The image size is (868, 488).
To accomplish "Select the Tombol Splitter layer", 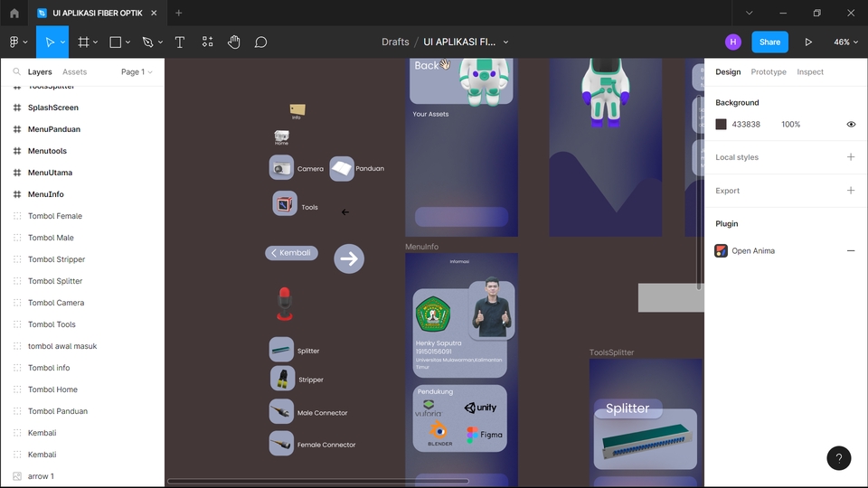I will click(x=55, y=281).
